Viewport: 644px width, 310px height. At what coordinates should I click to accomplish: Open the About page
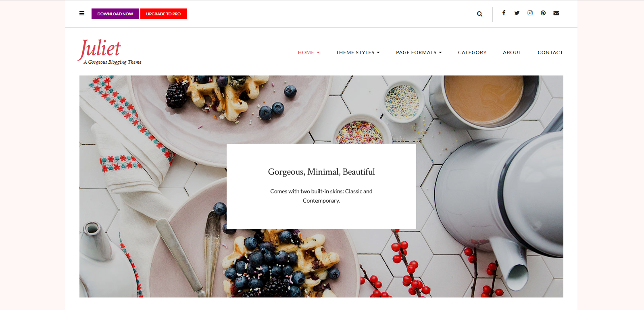pos(512,52)
